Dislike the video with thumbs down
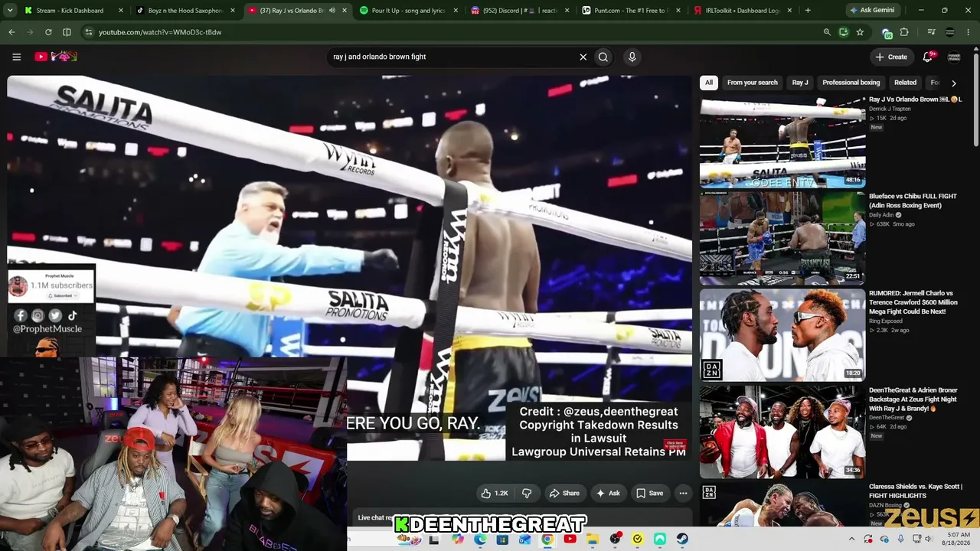980x551 pixels. pos(527,494)
